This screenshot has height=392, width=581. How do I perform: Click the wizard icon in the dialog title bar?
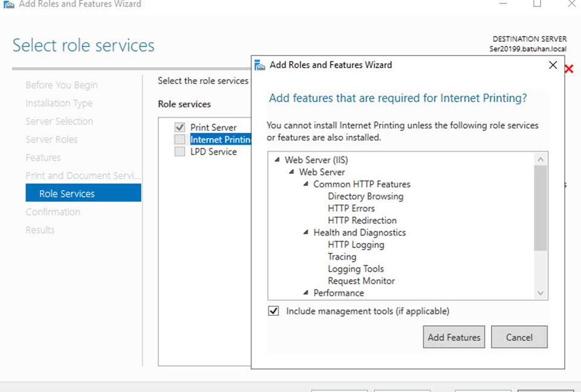pos(260,65)
